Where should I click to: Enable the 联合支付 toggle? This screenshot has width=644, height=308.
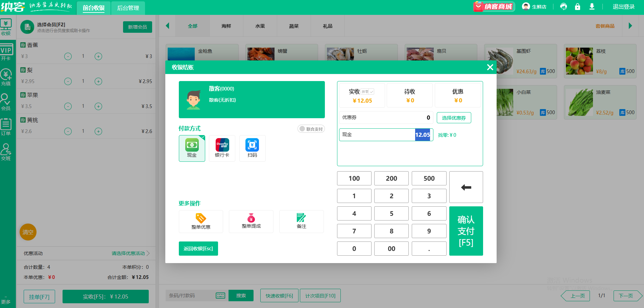tap(311, 129)
